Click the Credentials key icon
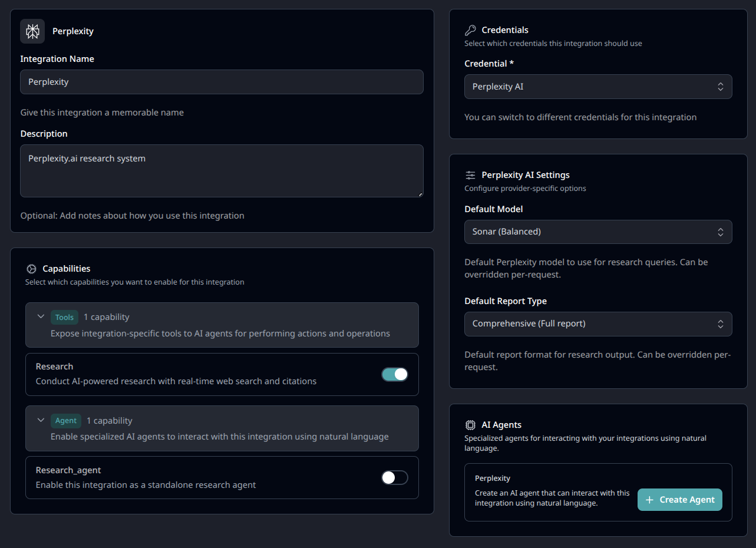 click(470, 30)
